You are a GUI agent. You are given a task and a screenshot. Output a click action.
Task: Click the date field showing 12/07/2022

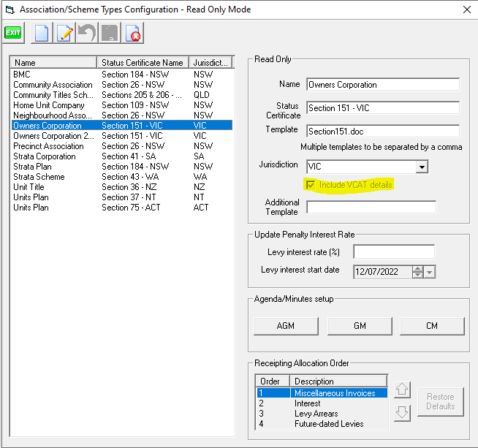tap(383, 272)
